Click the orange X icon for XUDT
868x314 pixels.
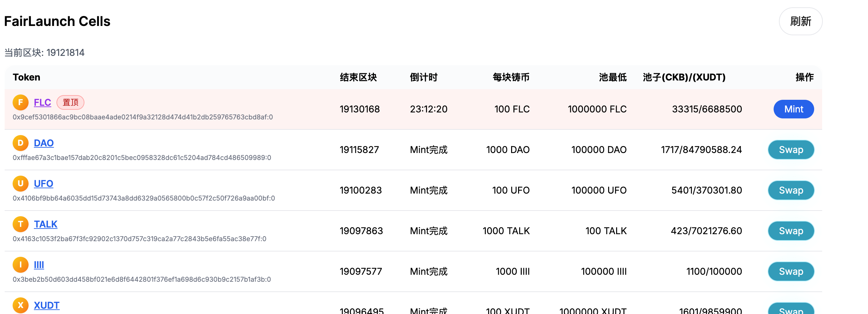coord(21,305)
